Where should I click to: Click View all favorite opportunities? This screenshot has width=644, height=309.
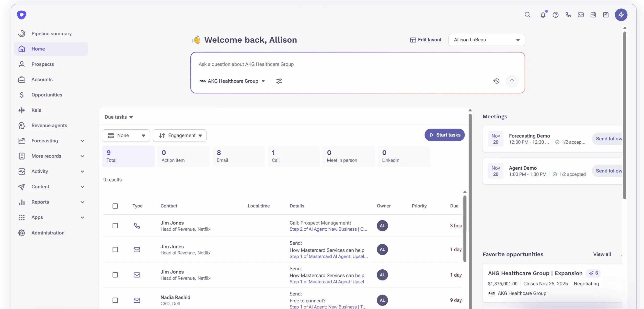point(602,254)
